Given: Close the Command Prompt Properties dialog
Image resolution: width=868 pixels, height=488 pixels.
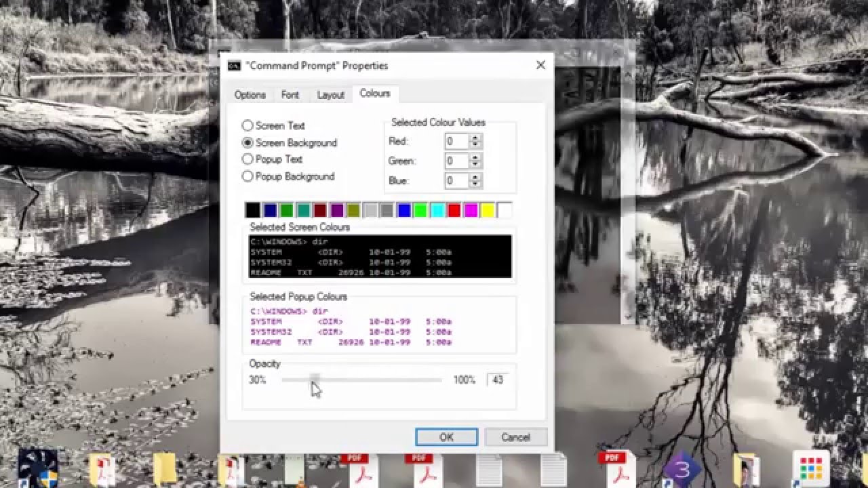Looking at the screenshot, I should coord(540,65).
